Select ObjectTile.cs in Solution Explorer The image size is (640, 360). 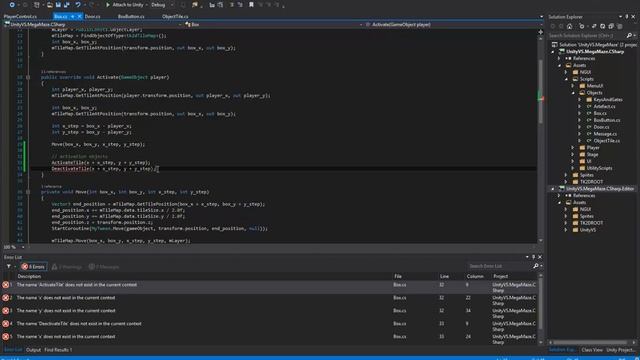tap(607, 141)
